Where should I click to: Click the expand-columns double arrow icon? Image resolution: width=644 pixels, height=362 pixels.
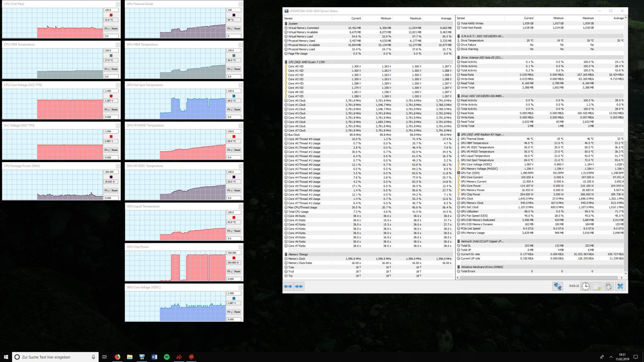[x=288, y=286]
